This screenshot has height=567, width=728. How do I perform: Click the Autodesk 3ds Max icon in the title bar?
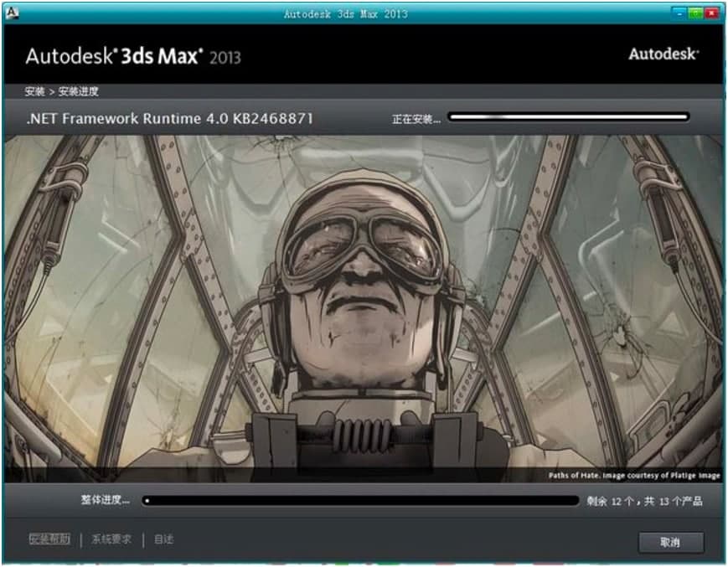pos(12,10)
